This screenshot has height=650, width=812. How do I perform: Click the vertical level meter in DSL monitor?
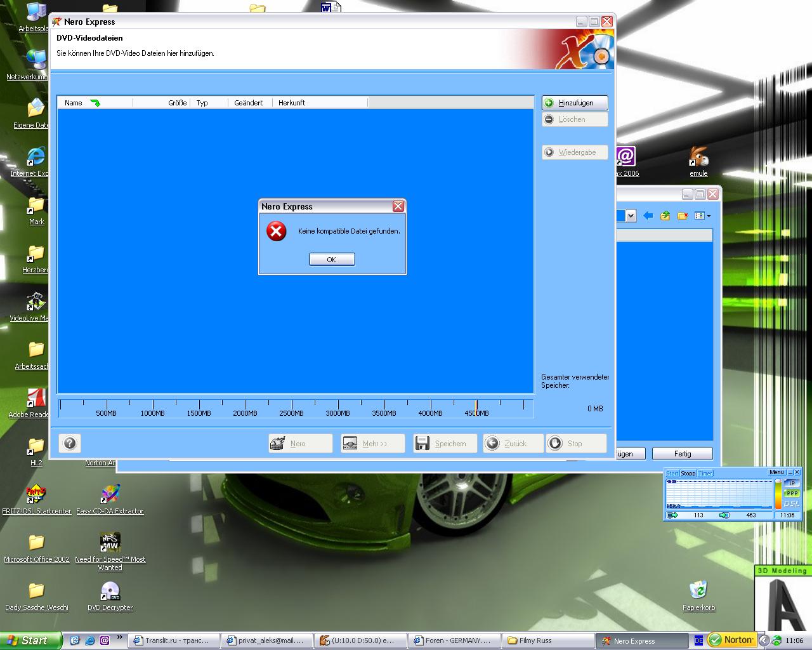pyautogui.click(x=778, y=494)
